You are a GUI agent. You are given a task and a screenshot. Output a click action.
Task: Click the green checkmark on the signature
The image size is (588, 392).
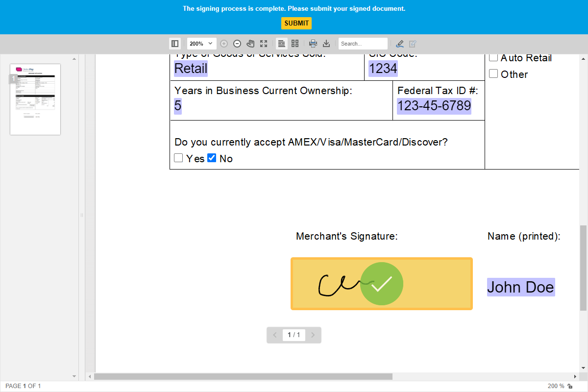(x=382, y=284)
